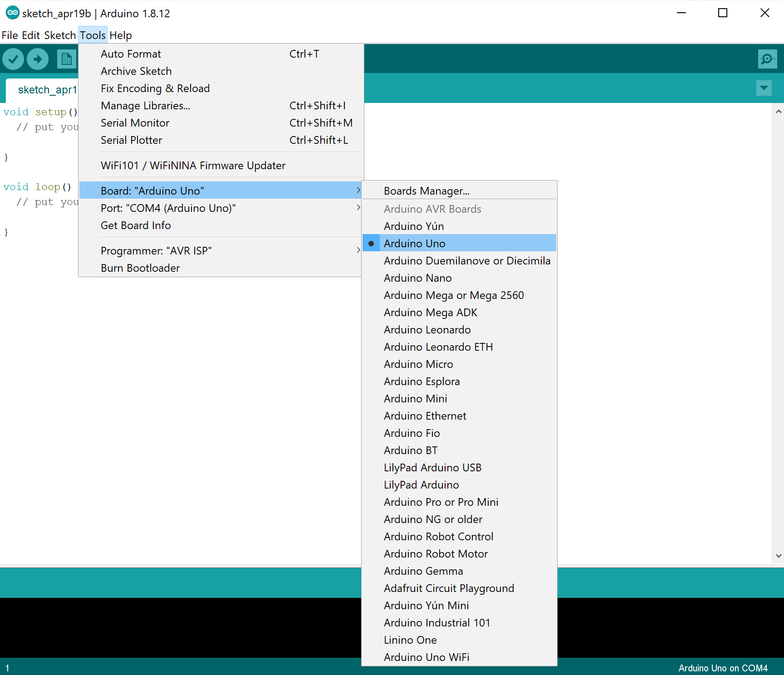Open the Help menu

[121, 35]
